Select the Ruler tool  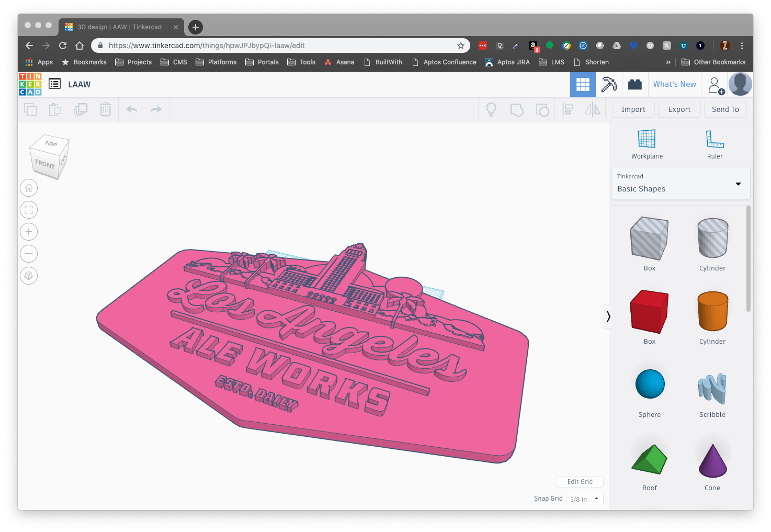point(715,144)
